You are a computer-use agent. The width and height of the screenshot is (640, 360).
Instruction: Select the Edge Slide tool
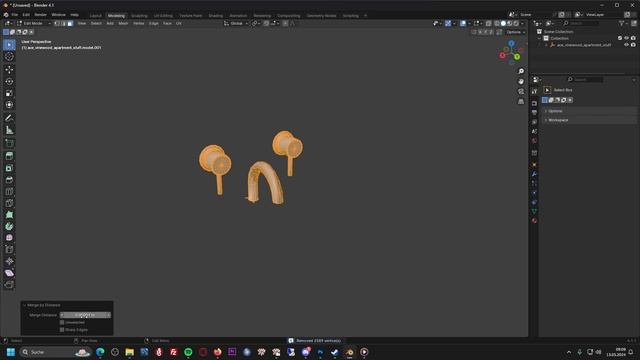[x=9, y=250]
